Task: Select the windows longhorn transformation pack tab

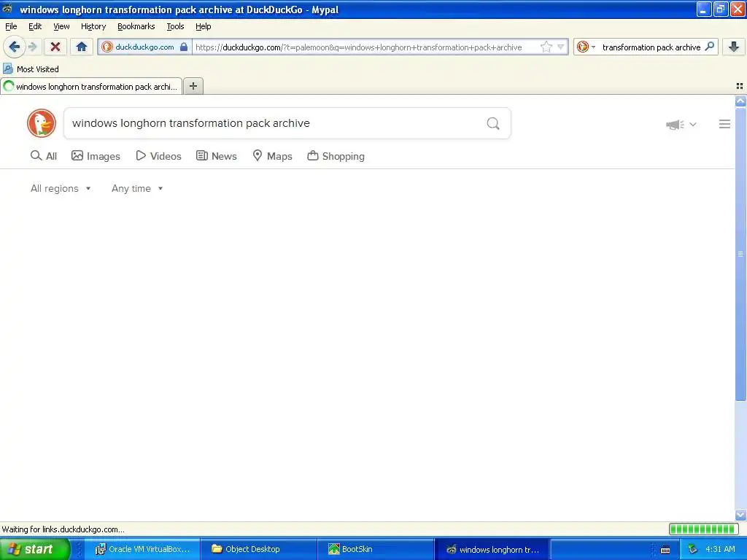Action: (91, 86)
